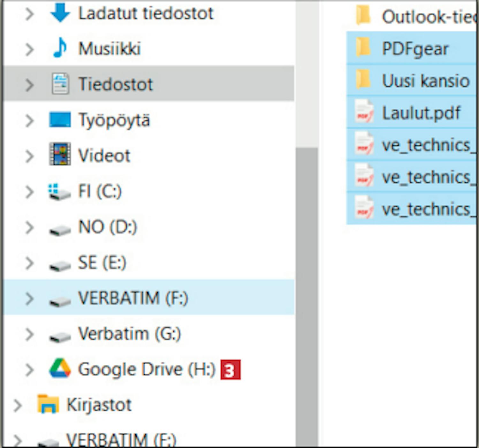Click the blue download arrow icon
The height and width of the screenshot is (448, 479).
60,13
